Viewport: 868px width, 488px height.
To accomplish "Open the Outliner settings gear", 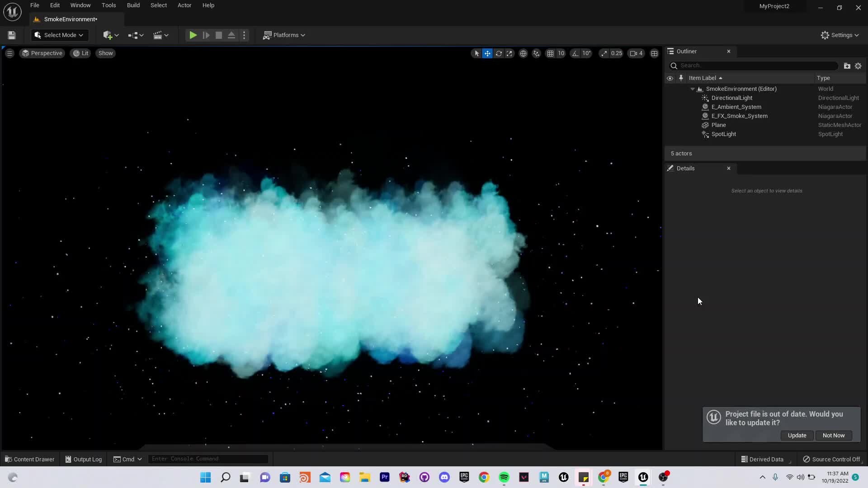I will click(x=858, y=66).
